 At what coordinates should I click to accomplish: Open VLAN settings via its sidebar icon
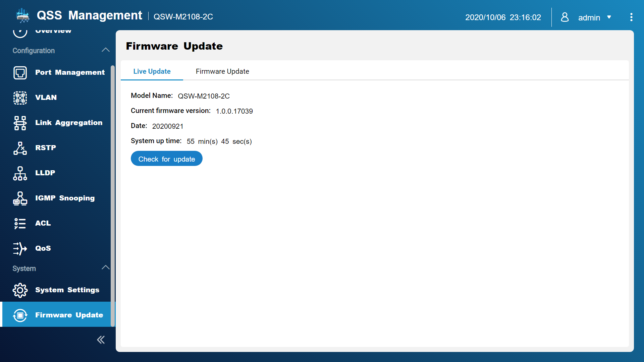coord(20,98)
